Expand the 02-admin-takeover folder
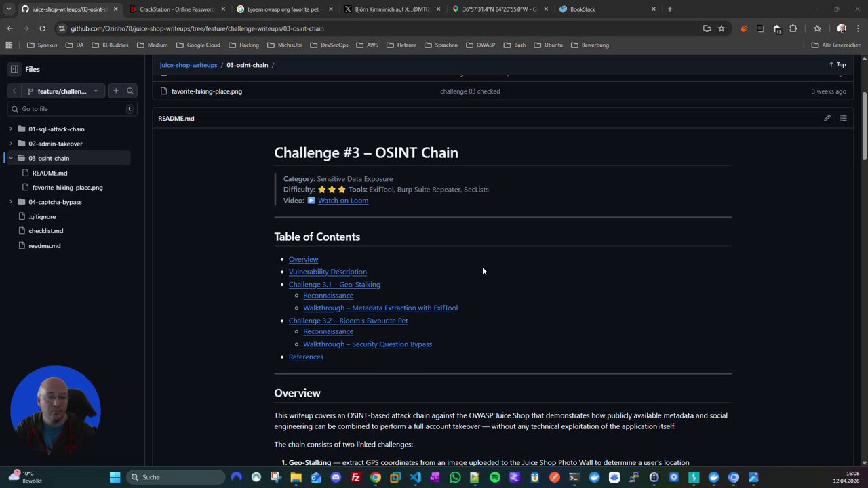868x488 pixels. 10,144
